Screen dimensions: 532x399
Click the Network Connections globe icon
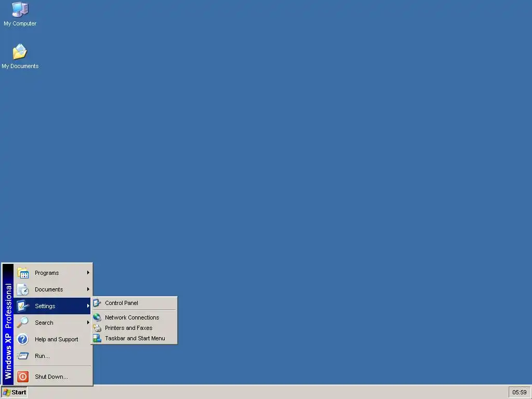(x=97, y=317)
